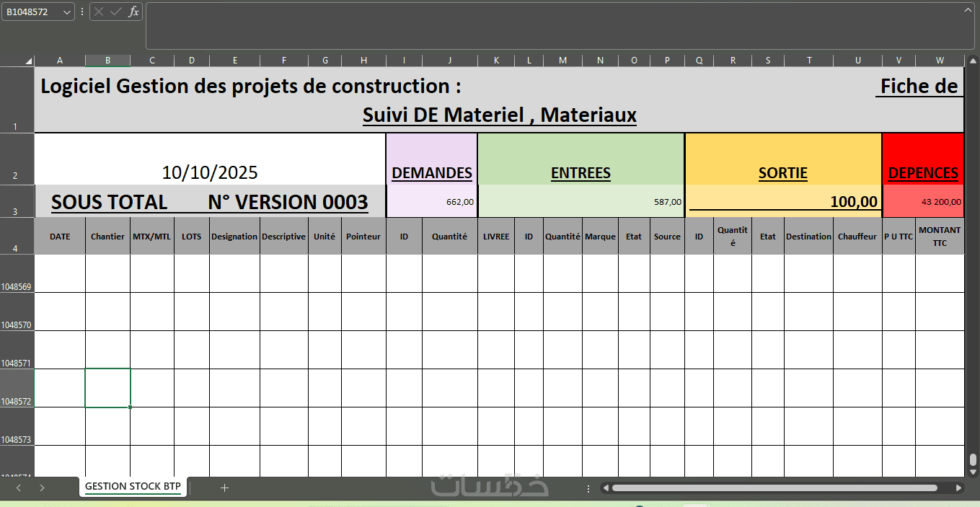This screenshot has width=980, height=507.
Task: Click the three-dot tab bar resize handle
Action: [x=590, y=488]
